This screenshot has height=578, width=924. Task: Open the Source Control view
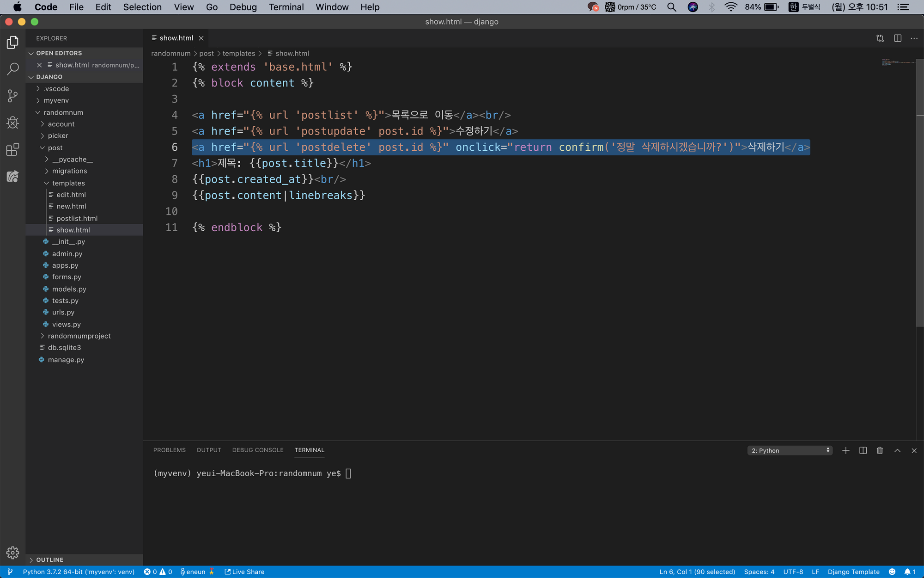[12, 96]
